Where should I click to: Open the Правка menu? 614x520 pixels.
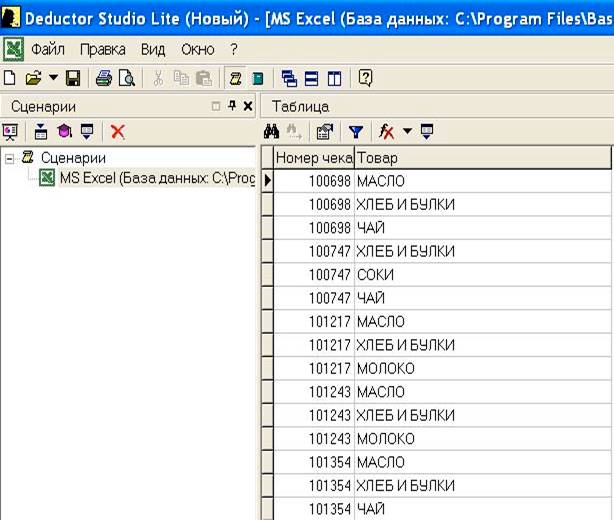coord(103,50)
